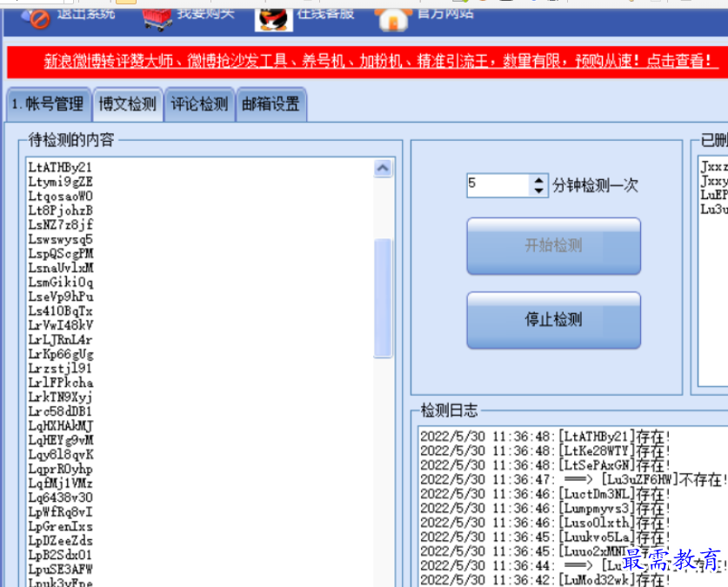Open the official website house icon

[393, 20]
